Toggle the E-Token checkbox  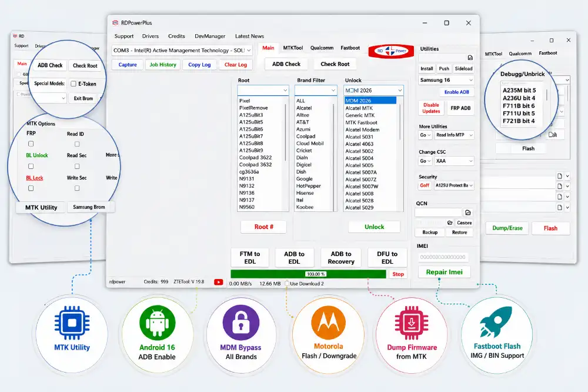pos(73,84)
